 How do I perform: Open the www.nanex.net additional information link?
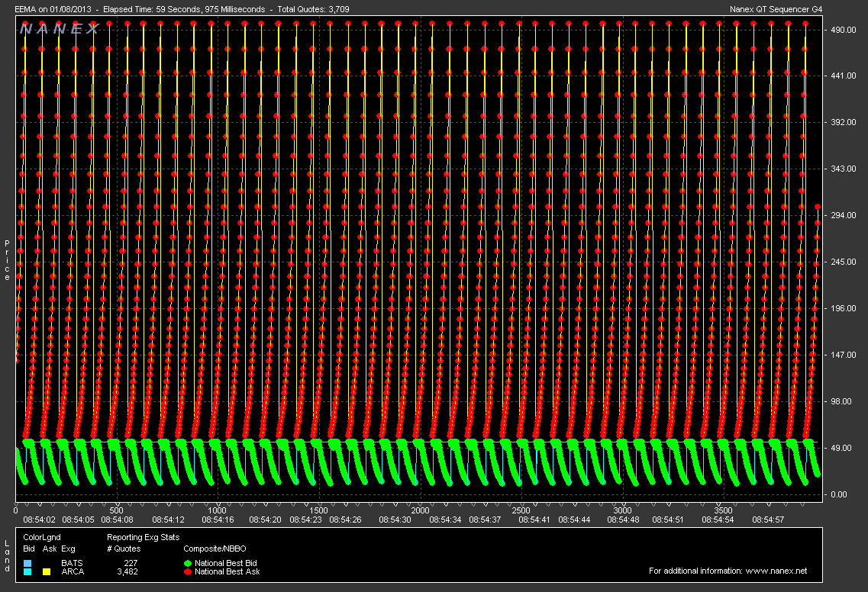pyautogui.click(x=776, y=571)
